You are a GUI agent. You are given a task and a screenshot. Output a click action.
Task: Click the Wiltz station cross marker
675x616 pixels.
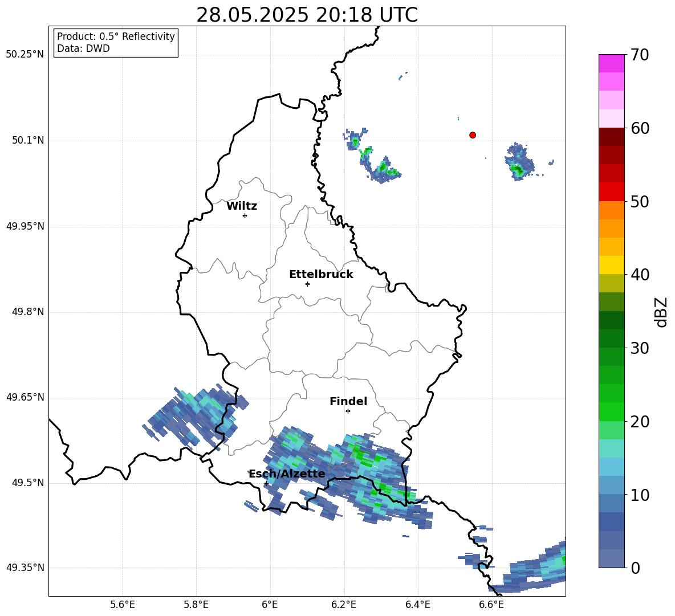245,215
